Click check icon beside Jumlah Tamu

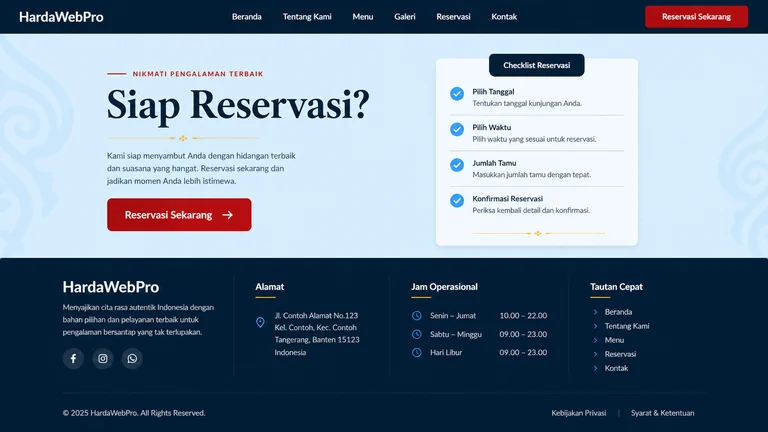point(457,165)
